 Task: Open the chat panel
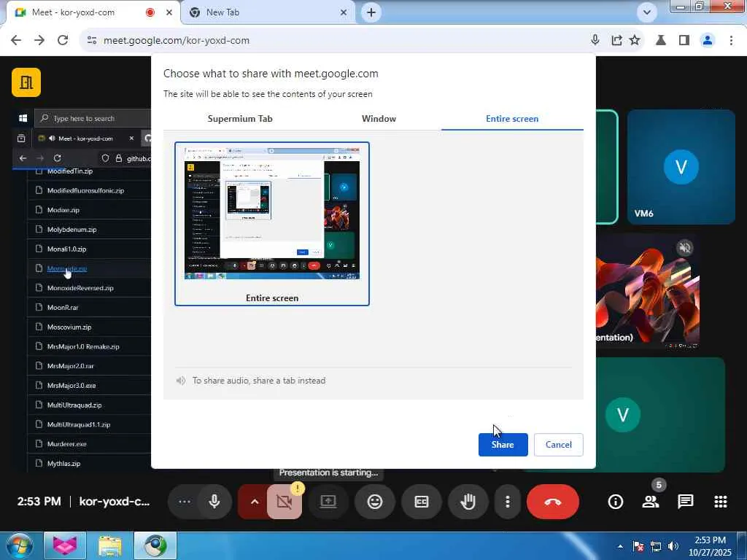pos(686,502)
